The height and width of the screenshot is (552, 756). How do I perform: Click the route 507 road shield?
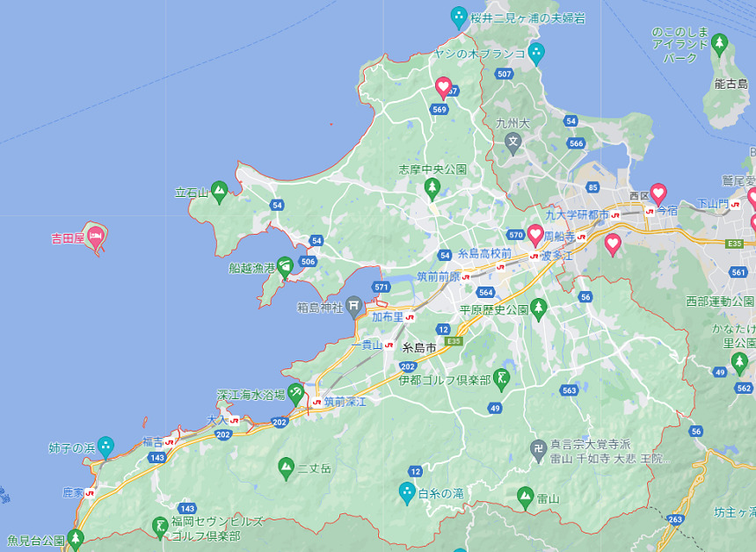pyautogui.click(x=504, y=74)
